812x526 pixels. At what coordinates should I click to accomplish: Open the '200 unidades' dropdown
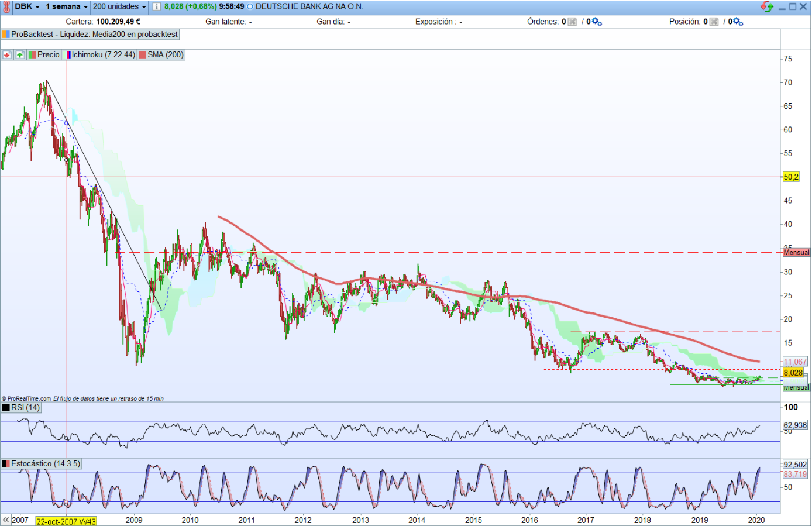(119, 6)
